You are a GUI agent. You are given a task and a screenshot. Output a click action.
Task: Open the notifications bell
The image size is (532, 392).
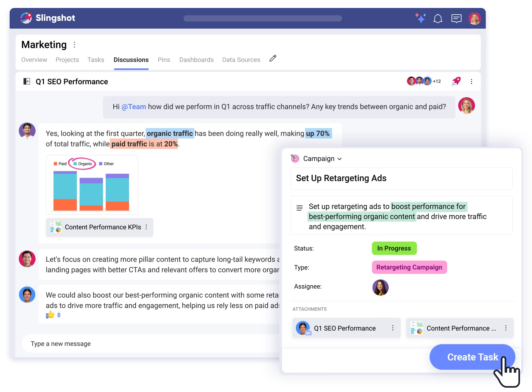click(438, 18)
